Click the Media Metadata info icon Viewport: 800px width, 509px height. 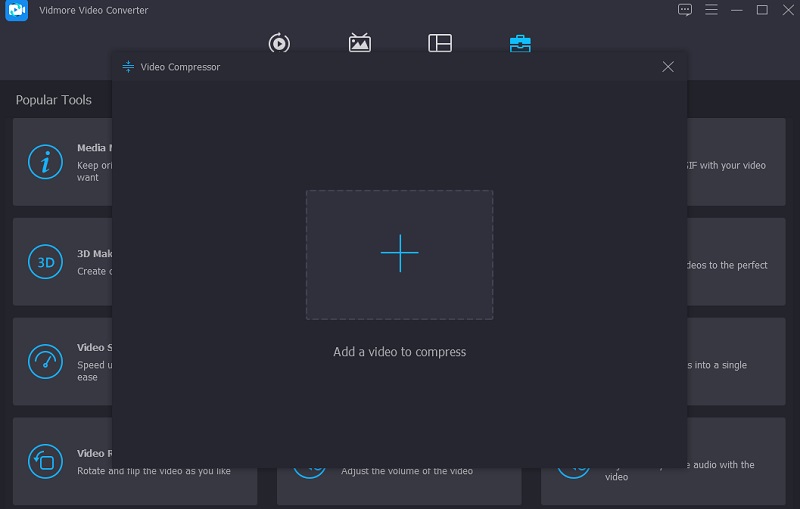[x=45, y=162]
